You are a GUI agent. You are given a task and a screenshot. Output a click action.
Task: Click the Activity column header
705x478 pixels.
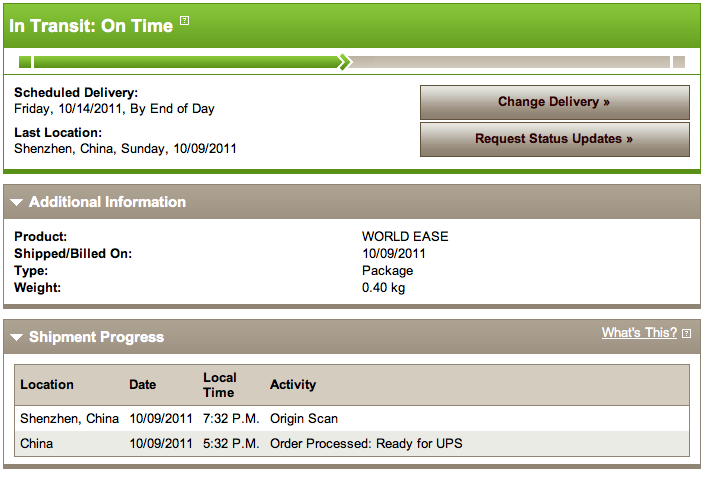click(x=293, y=384)
